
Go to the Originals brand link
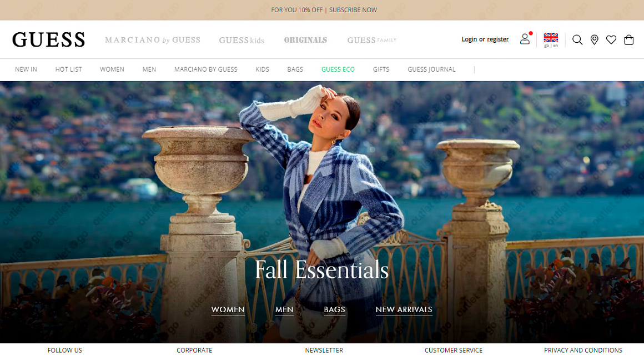[x=305, y=40]
